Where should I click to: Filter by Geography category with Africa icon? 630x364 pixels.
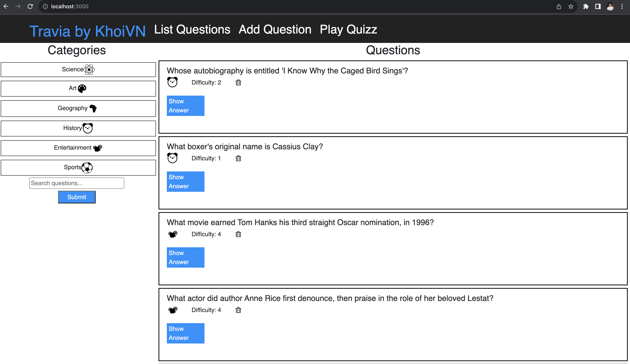78,108
